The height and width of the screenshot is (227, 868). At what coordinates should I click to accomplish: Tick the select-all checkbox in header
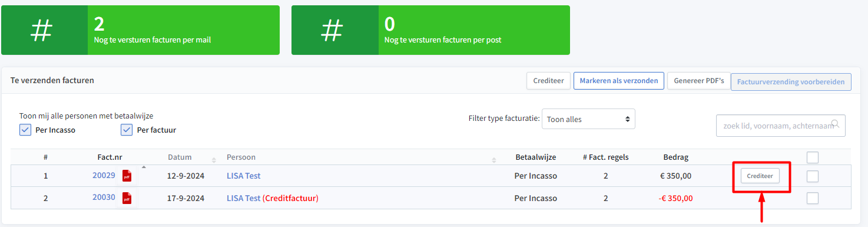pos(813,157)
